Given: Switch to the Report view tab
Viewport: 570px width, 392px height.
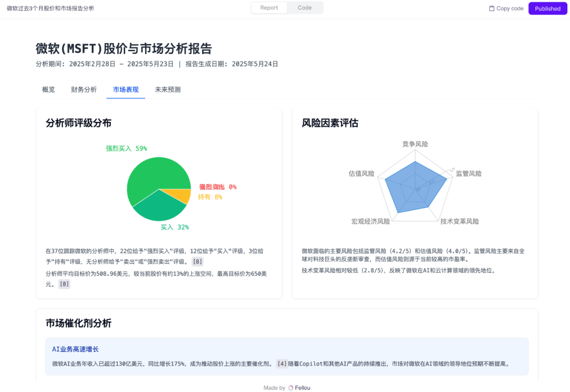Looking at the screenshot, I should coord(269,7).
